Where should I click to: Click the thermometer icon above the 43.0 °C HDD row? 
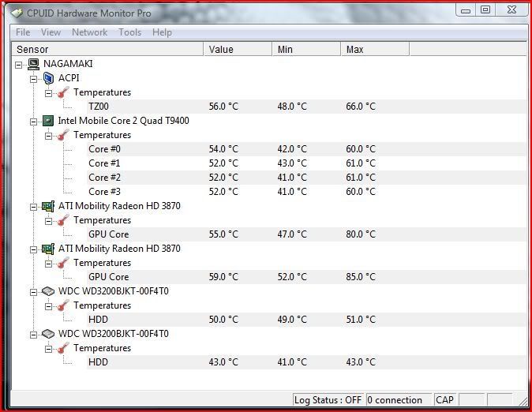click(63, 348)
